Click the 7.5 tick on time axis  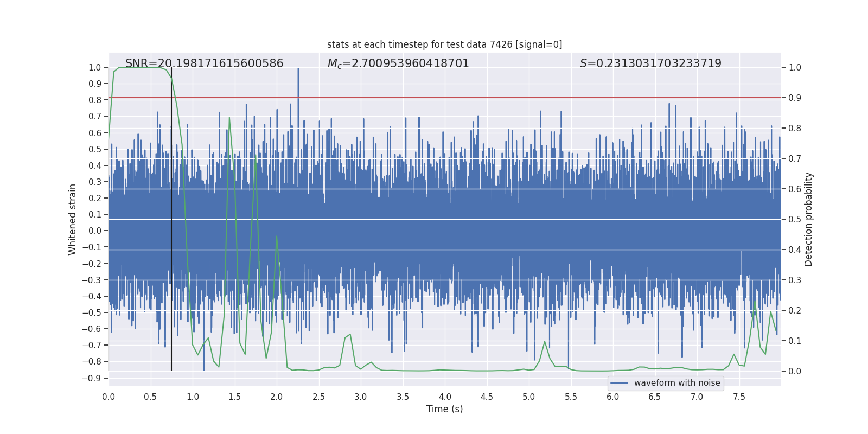pyautogui.click(x=739, y=397)
